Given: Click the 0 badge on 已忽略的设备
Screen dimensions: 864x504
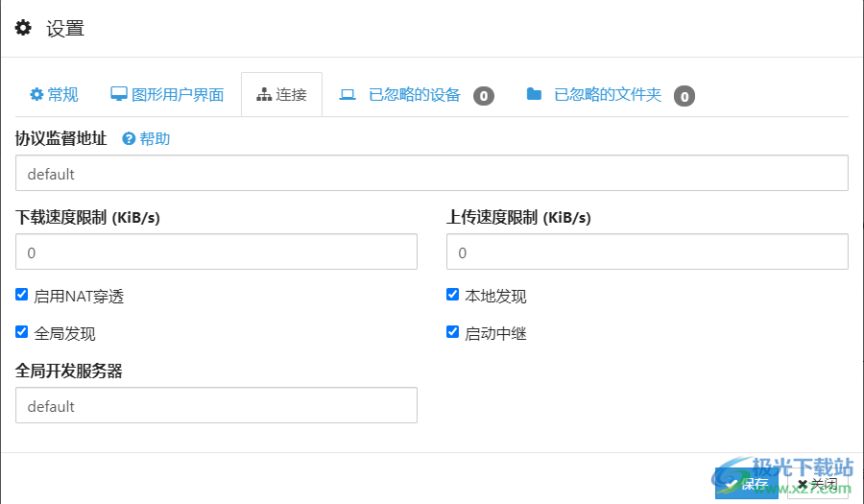Looking at the screenshot, I should pos(484,96).
